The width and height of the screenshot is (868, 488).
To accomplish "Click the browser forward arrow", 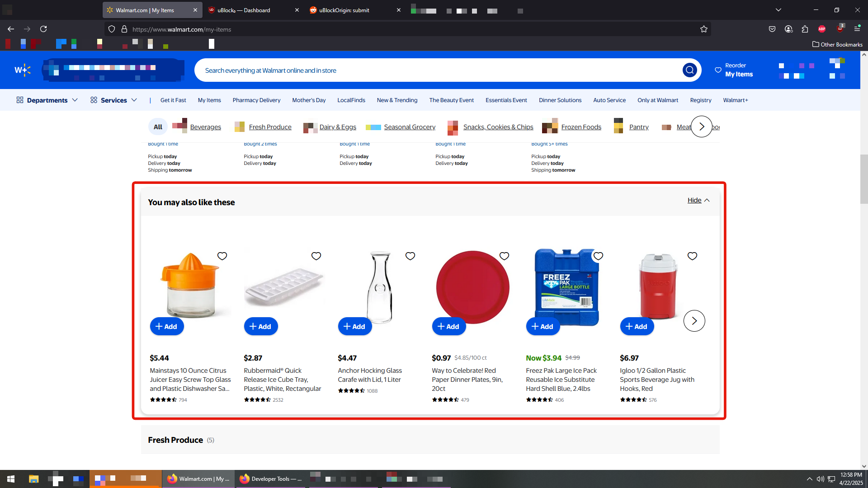I will [x=27, y=29].
